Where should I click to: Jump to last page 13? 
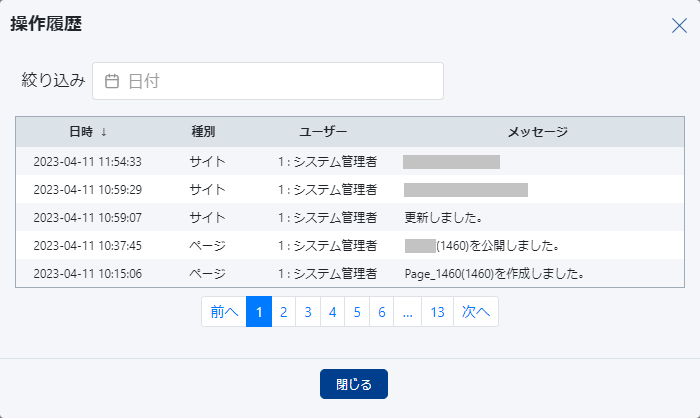437,312
